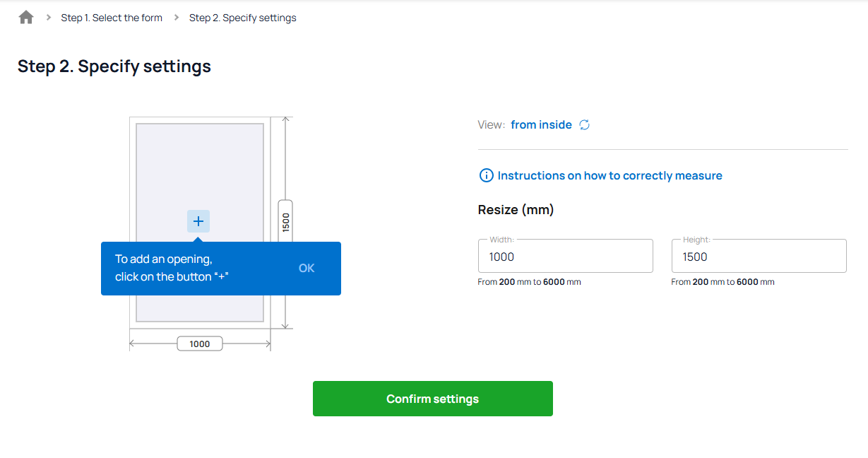Click the home icon in the breadcrumb

25,16
